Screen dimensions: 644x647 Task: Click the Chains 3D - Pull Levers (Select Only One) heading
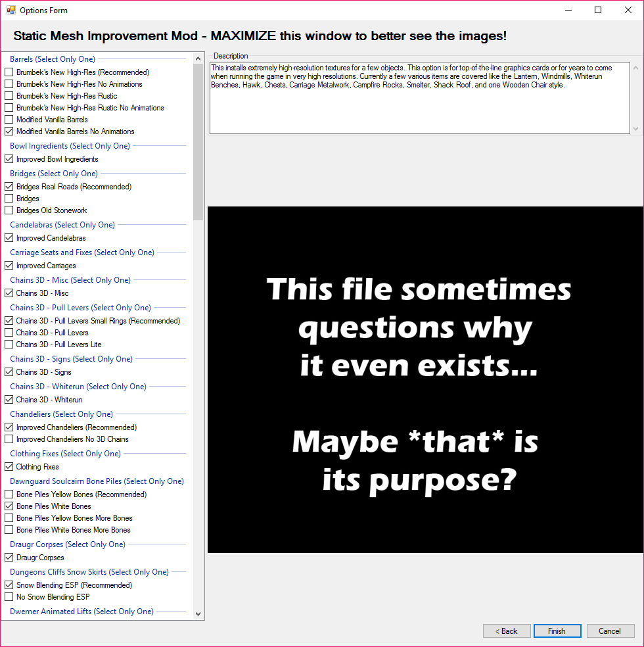(80, 308)
